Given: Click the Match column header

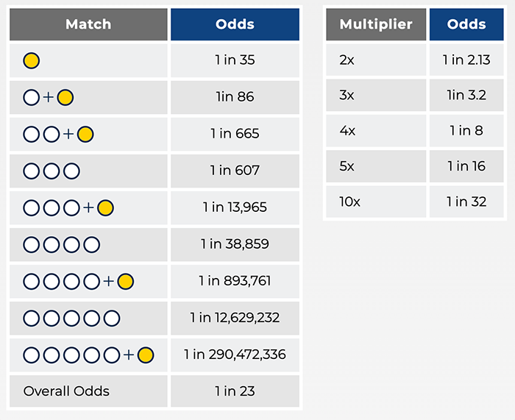Looking at the screenshot, I should pos(88,24).
